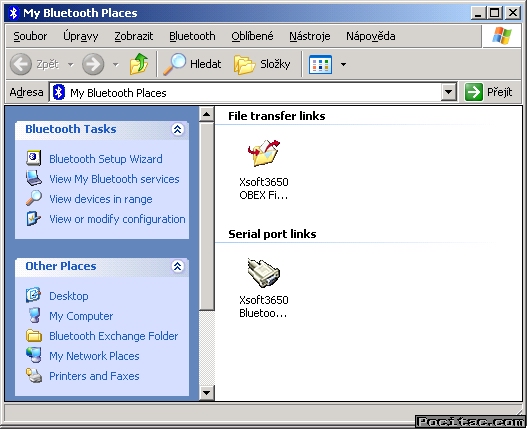Open the address bar dropdown arrow
527x429 pixels.
point(449,92)
